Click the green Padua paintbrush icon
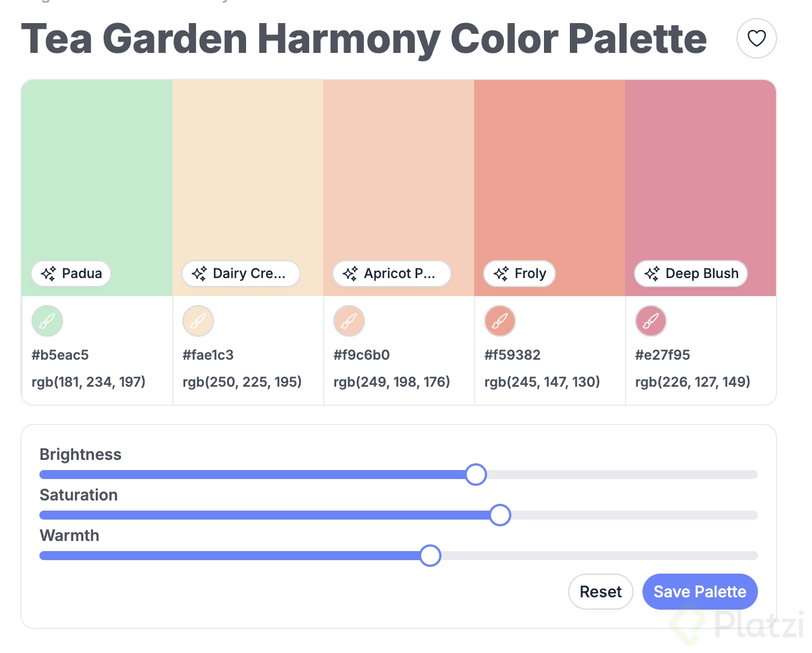812x653 pixels. coord(47,321)
